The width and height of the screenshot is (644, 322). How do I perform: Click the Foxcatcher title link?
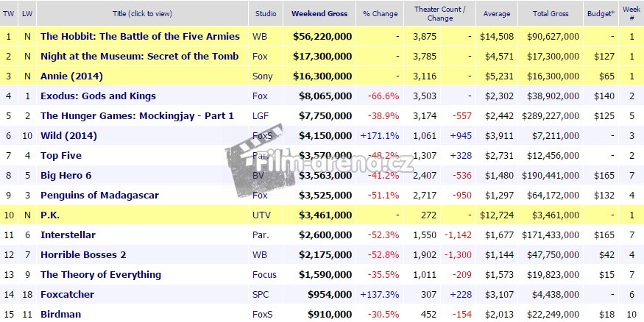(x=68, y=294)
